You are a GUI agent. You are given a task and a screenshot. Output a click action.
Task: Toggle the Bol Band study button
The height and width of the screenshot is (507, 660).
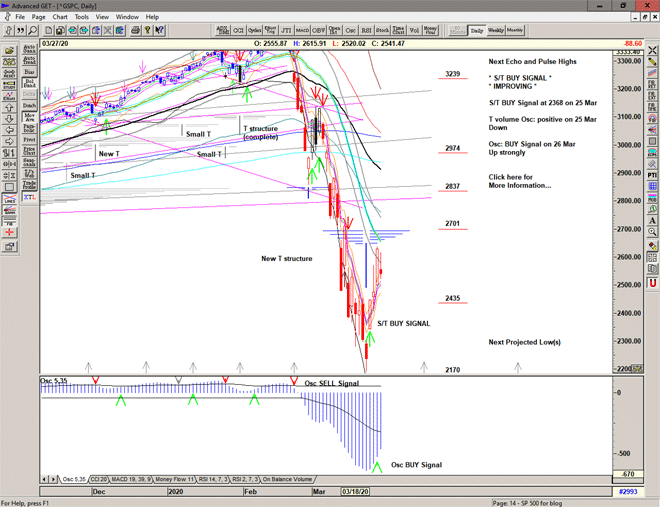pos(29,83)
